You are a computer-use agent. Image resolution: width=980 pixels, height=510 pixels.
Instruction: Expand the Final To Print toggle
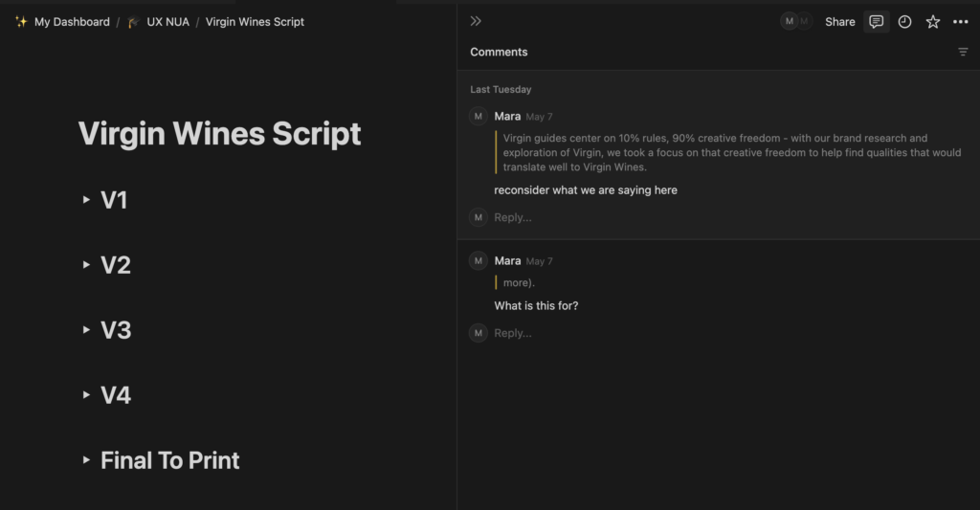tap(86, 460)
